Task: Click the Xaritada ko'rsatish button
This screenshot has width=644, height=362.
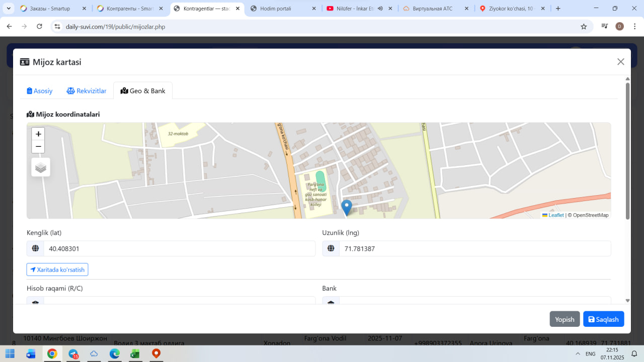Action: click(57, 269)
